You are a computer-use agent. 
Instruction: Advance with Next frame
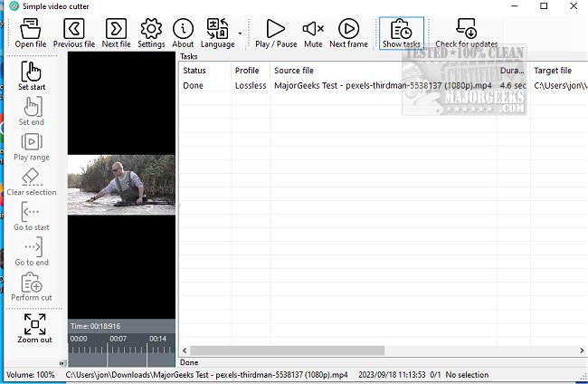(x=349, y=33)
